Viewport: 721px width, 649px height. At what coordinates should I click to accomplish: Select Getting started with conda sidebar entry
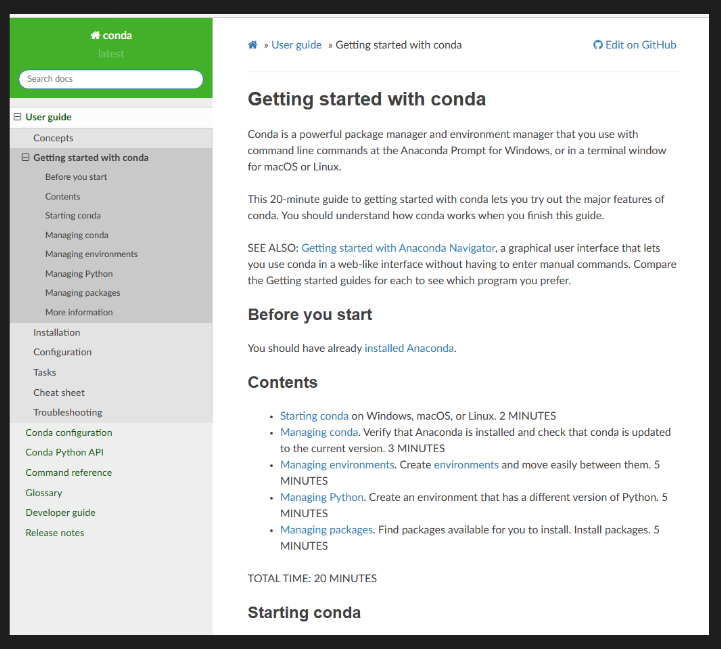91,157
